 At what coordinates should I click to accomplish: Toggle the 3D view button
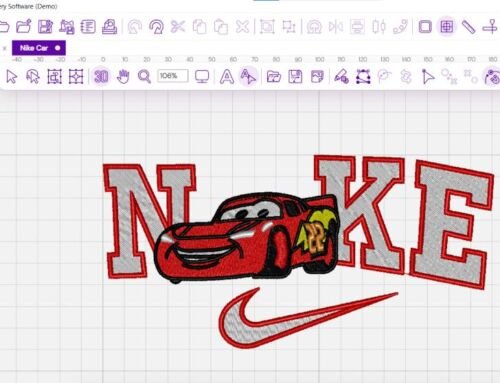[x=101, y=77]
